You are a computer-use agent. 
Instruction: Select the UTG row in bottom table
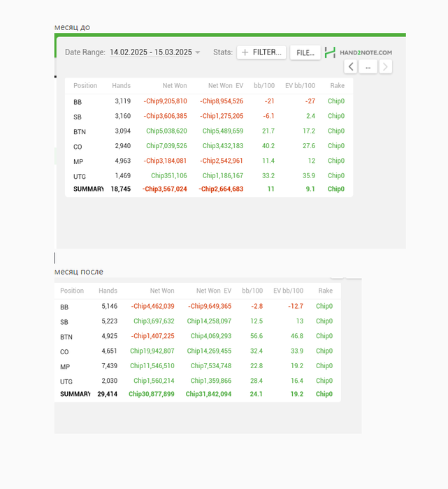click(x=197, y=381)
